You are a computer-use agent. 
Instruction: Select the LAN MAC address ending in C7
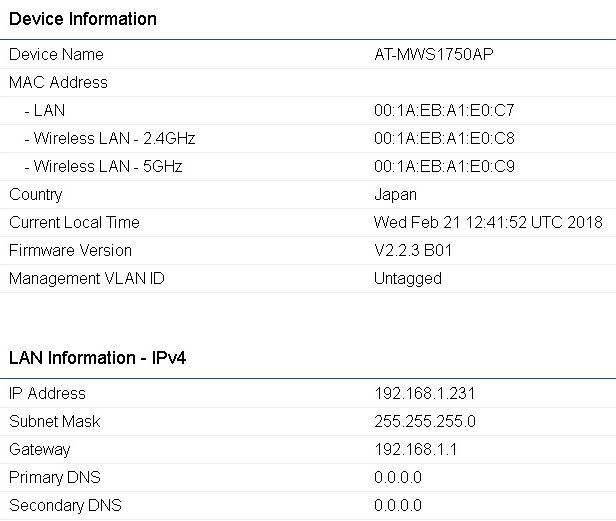point(444,110)
